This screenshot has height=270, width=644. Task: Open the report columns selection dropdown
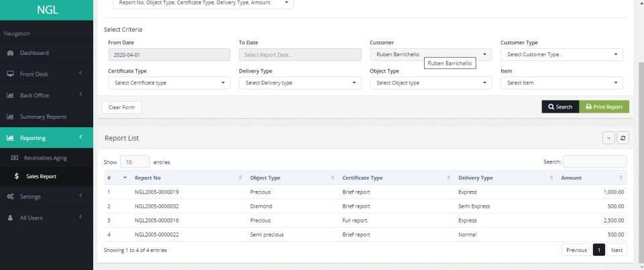coord(203,3)
